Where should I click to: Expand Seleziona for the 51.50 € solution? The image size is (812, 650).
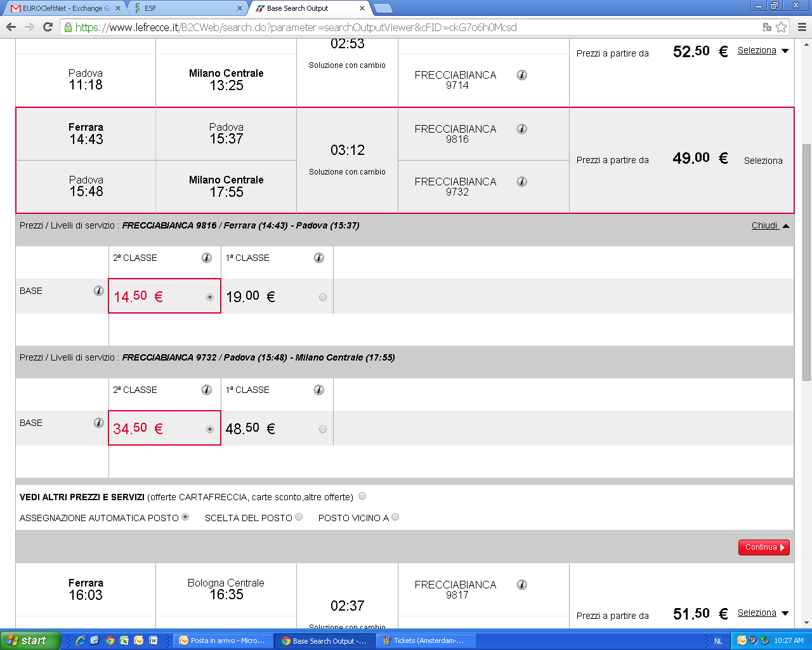click(763, 613)
